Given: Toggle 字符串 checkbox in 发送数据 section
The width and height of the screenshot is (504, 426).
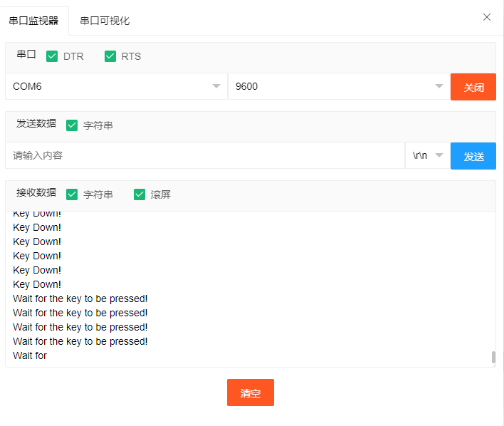Looking at the screenshot, I should tap(72, 125).
